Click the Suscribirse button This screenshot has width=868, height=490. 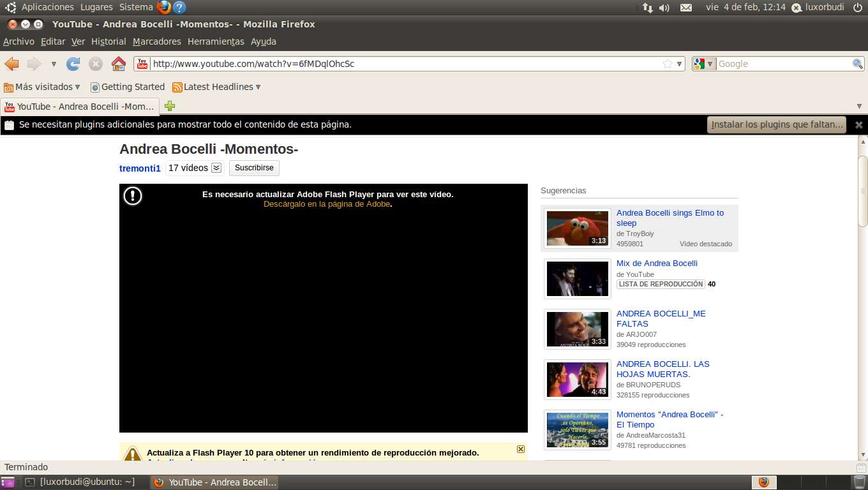pos(254,168)
